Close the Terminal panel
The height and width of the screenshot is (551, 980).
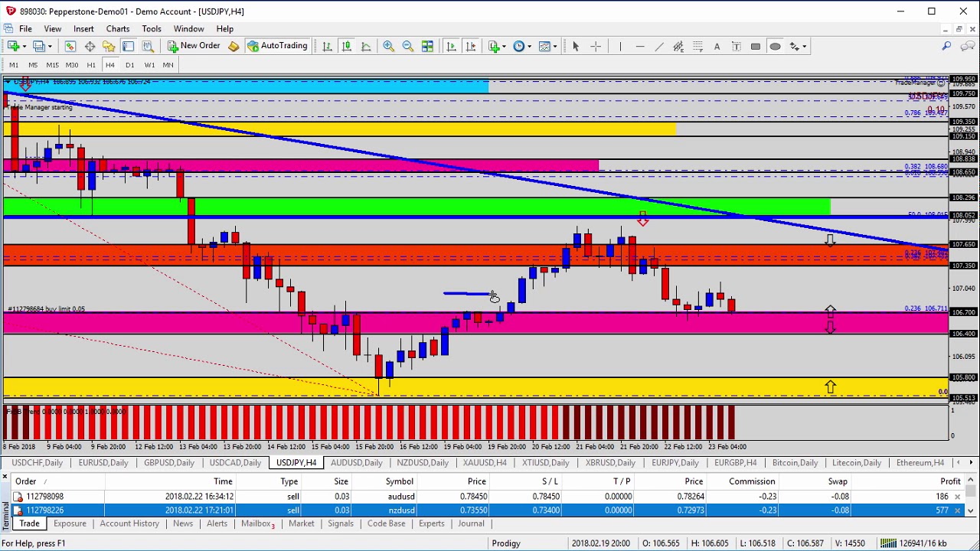(x=5, y=477)
